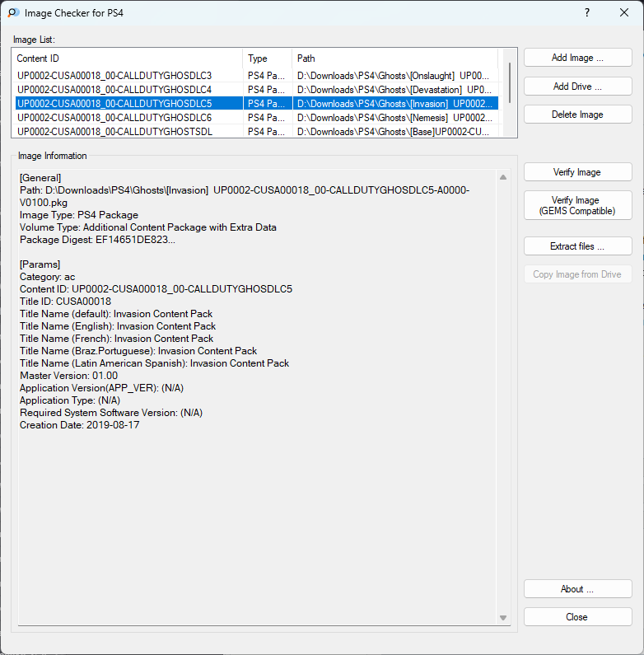Click the Master Version: 01.00 line
The height and width of the screenshot is (655, 644).
pyautogui.click(x=68, y=376)
